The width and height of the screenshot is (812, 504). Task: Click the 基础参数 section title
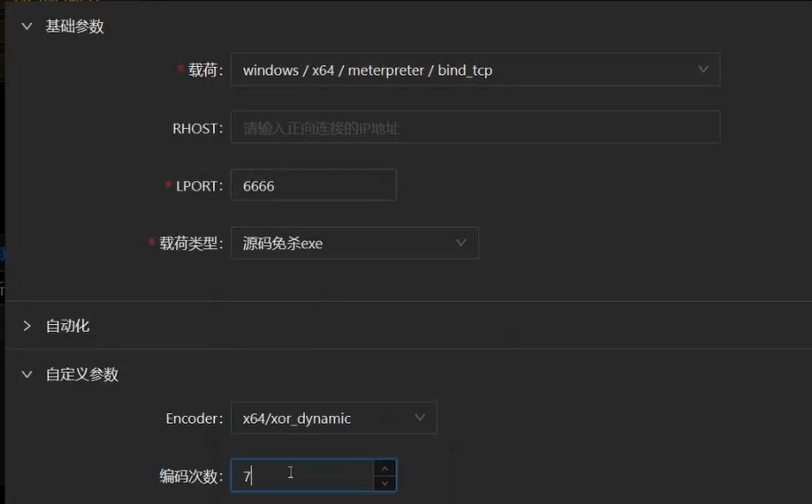75,27
